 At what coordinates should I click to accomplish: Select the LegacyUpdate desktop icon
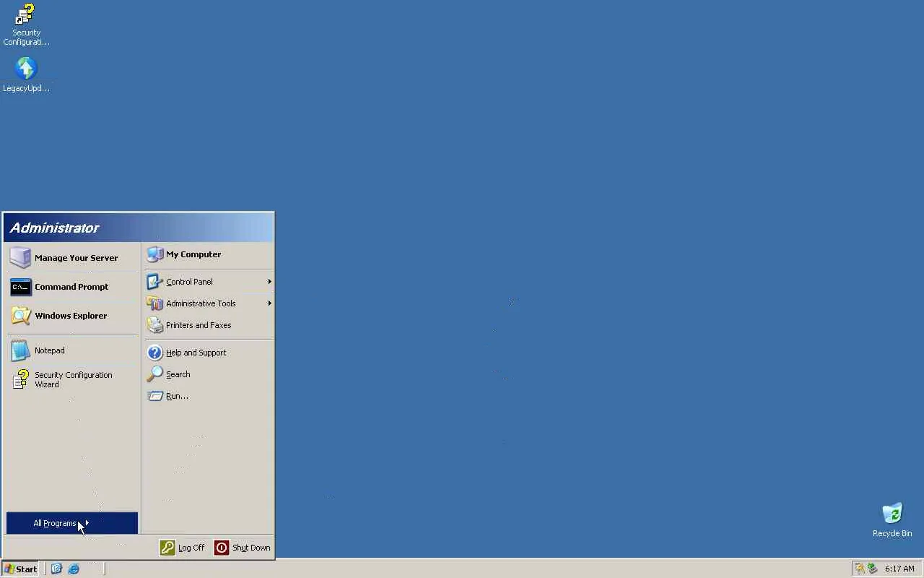pos(26,74)
